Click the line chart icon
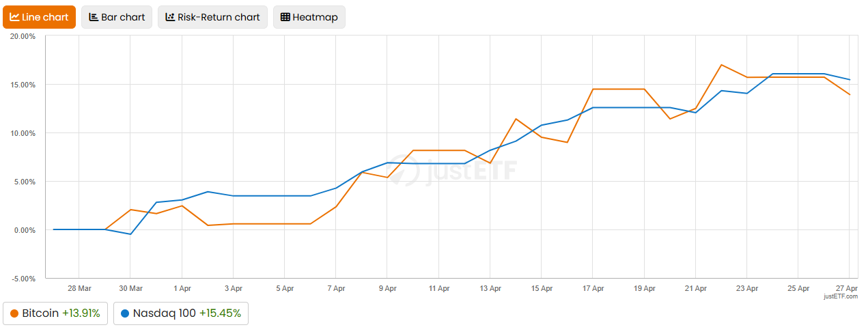Image resolution: width=868 pixels, height=336 pixels. tap(14, 17)
